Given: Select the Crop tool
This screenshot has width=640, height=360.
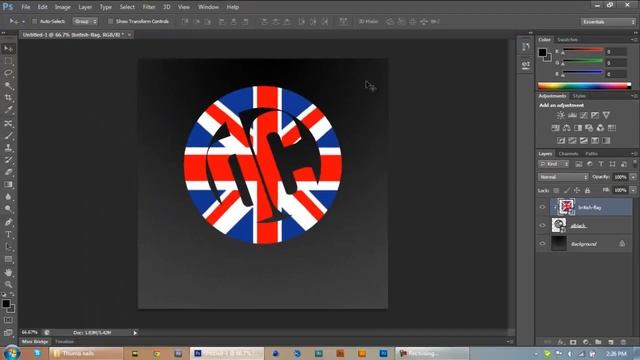Looking at the screenshot, I should (x=8, y=98).
